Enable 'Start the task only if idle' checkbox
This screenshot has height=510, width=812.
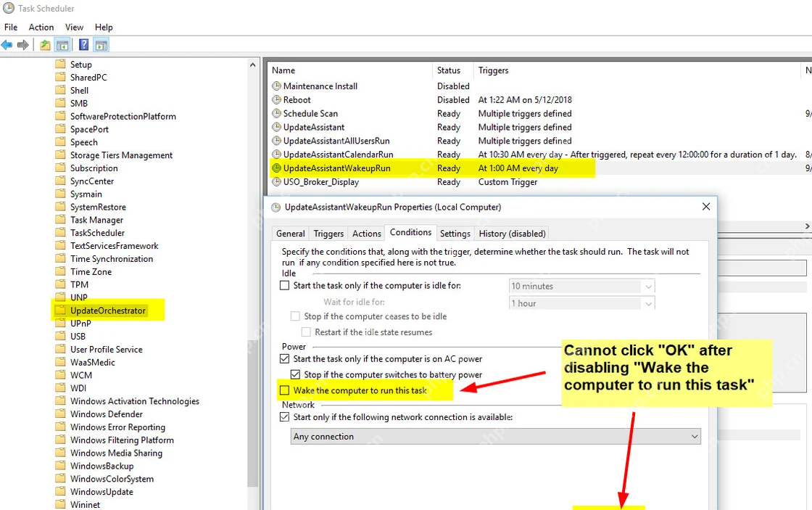pos(284,286)
